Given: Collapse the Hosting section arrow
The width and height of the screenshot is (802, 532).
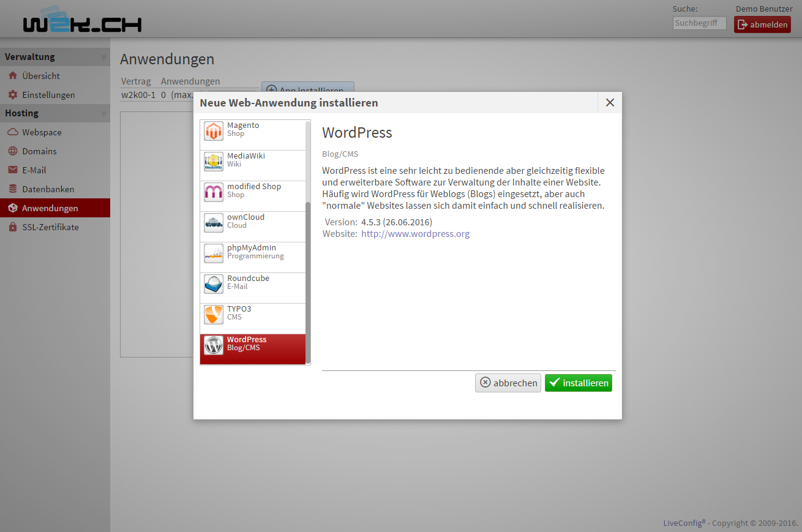Looking at the screenshot, I should point(103,114).
